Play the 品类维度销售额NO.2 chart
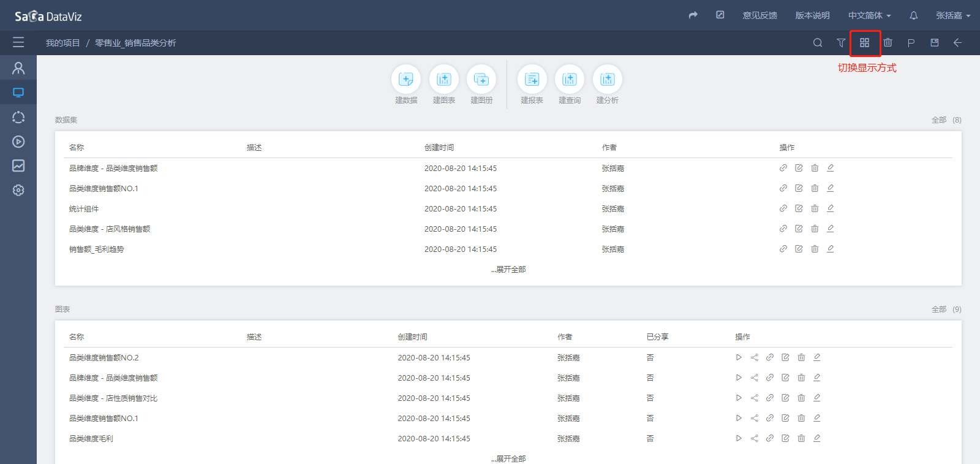The width and height of the screenshot is (980, 464). 739,357
